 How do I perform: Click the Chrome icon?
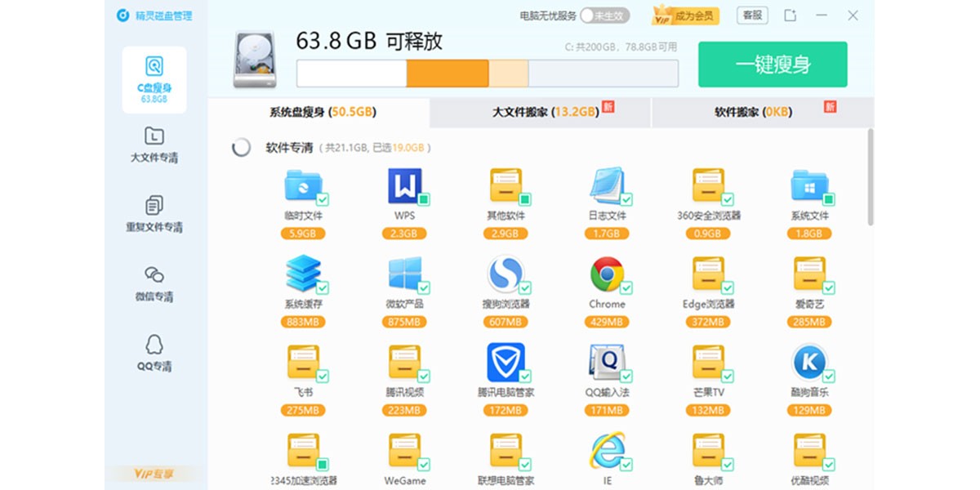[x=607, y=274]
